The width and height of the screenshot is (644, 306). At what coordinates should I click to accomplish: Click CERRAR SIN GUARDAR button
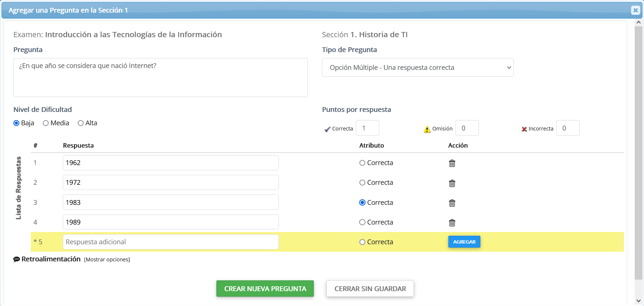[370, 289]
